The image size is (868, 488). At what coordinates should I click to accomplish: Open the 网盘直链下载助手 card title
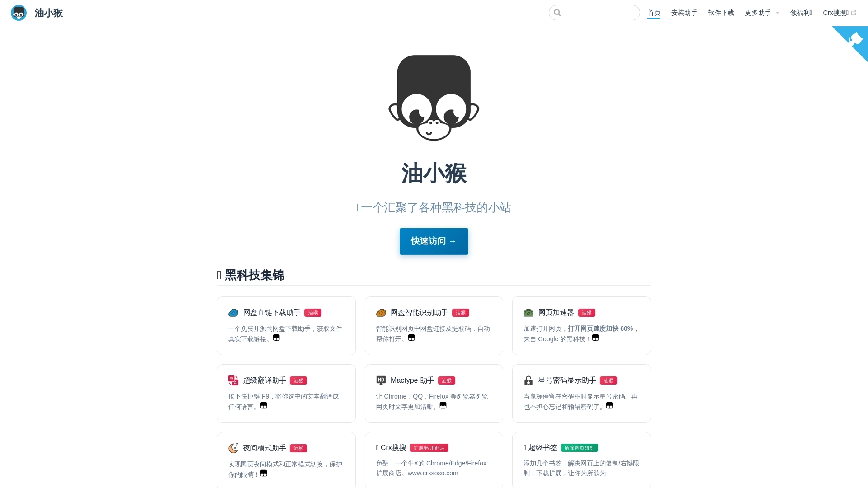coord(272,313)
